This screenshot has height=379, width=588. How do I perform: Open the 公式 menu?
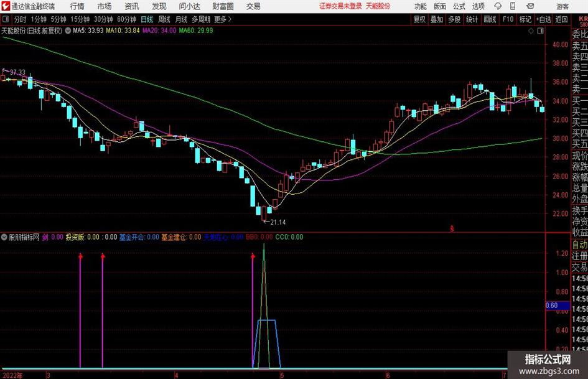(x=459, y=6)
